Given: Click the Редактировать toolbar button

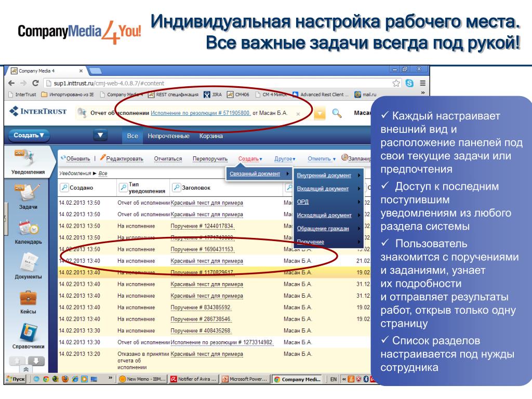Looking at the screenshot, I should [x=122, y=158].
